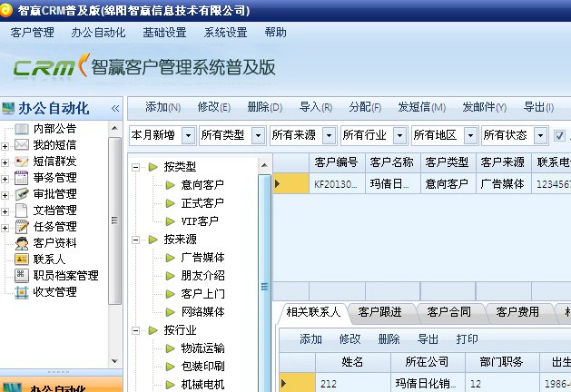The width and height of the screenshot is (571, 392).
Task: Open the 系统设置 menu
Action: click(225, 33)
